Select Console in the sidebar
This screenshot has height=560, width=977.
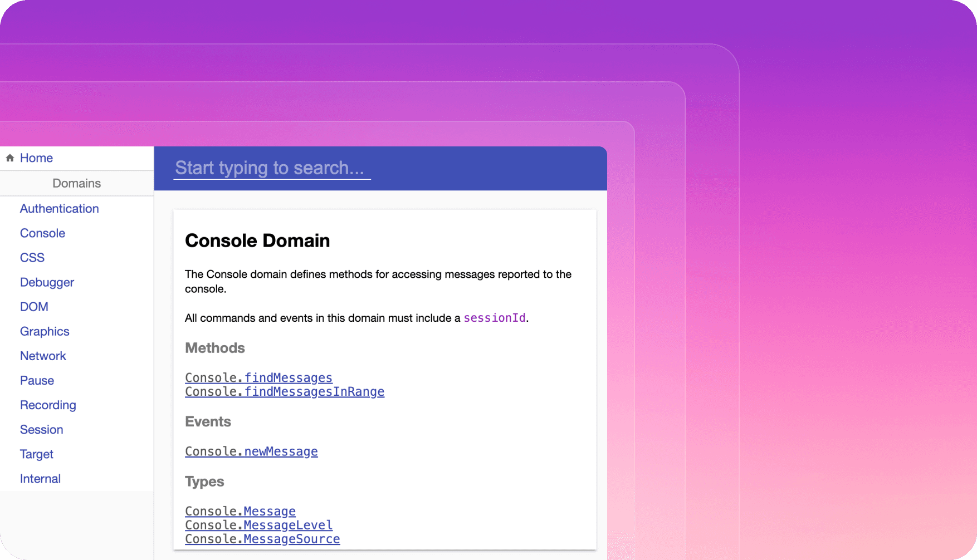pos(42,233)
